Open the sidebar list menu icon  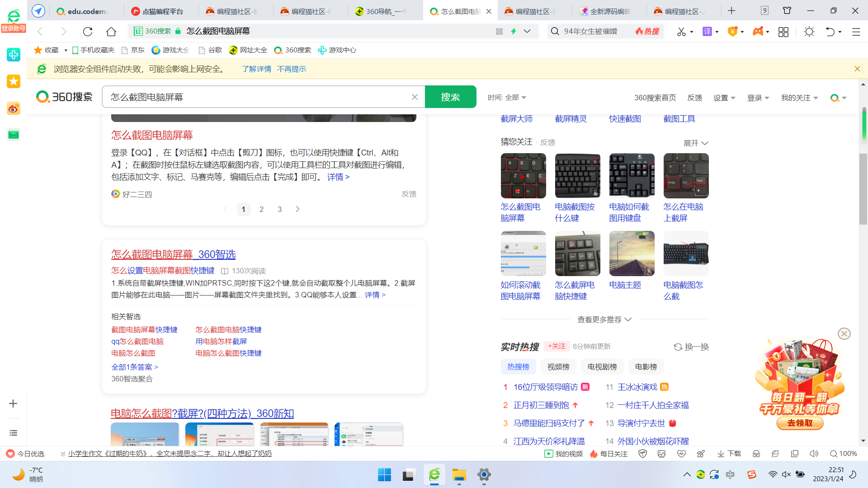tap(13, 433)
